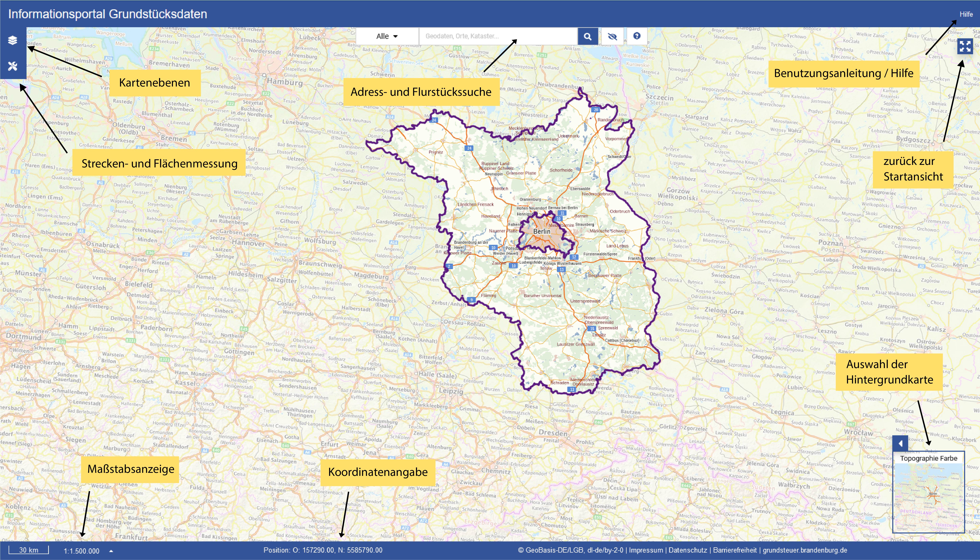The height and width of the screenshot is (560, 980).
Task: Open the Hilfe link in header
Action: point(966,14)
